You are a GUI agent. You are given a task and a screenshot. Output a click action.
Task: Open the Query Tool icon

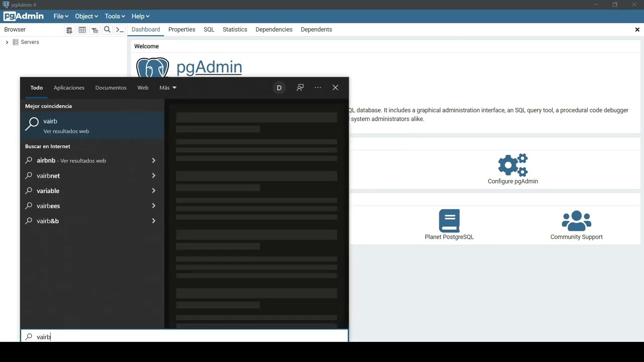point(69,30)
